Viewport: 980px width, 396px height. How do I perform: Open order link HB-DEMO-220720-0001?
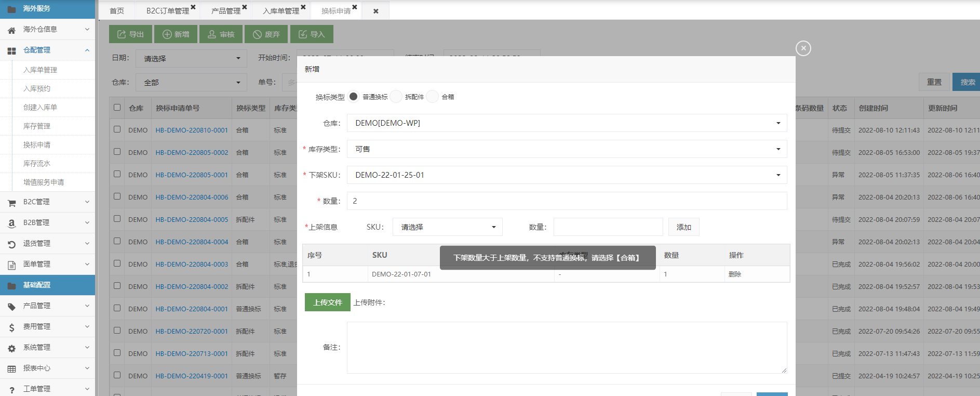point(192,331)
